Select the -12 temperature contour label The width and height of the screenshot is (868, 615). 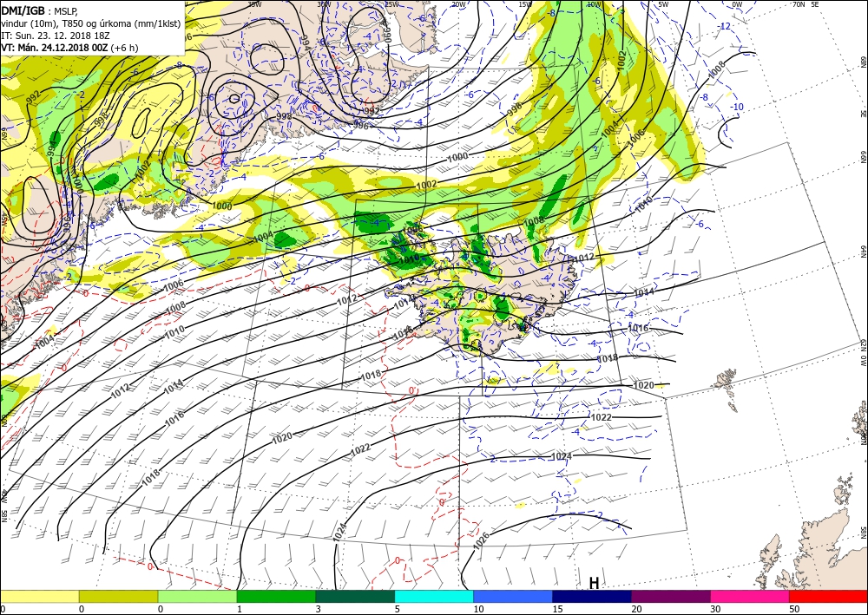tap(724, 27)
